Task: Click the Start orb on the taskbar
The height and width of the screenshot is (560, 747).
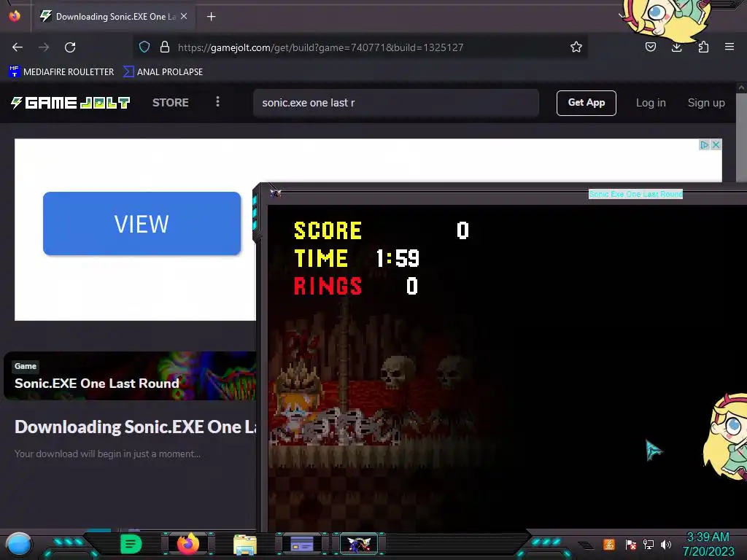Action: (x=18, y=544)
